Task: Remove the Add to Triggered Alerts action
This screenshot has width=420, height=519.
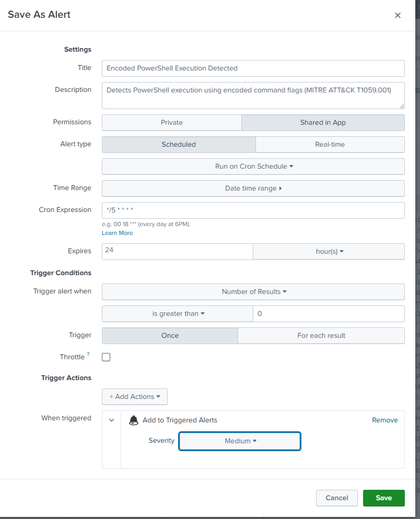Action: coord(384,420)
